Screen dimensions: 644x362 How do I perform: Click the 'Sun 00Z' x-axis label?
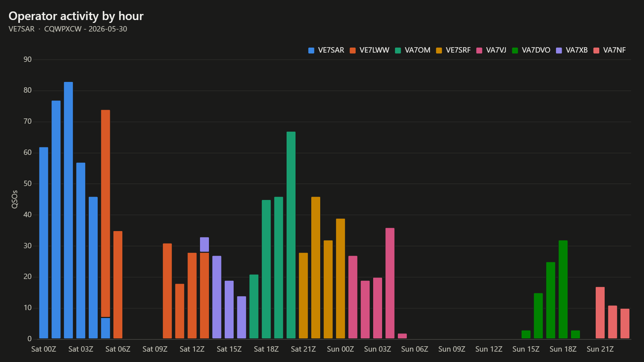pos(340,349)
